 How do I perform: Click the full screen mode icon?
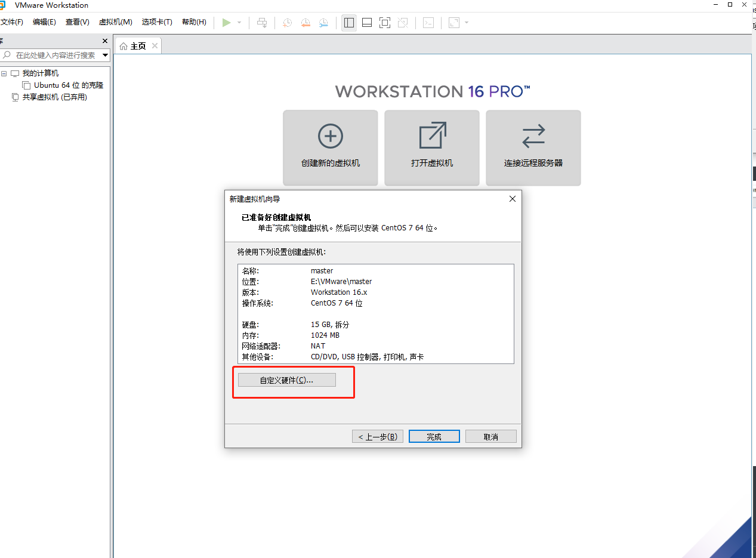point(385,23)
